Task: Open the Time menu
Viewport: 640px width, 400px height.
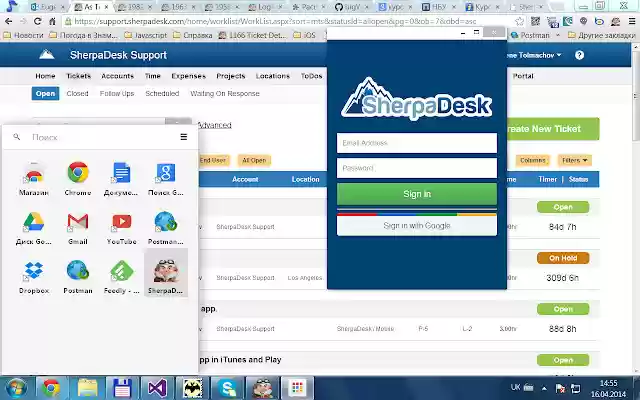Action: pyautogui.click(x=153, y=76)
